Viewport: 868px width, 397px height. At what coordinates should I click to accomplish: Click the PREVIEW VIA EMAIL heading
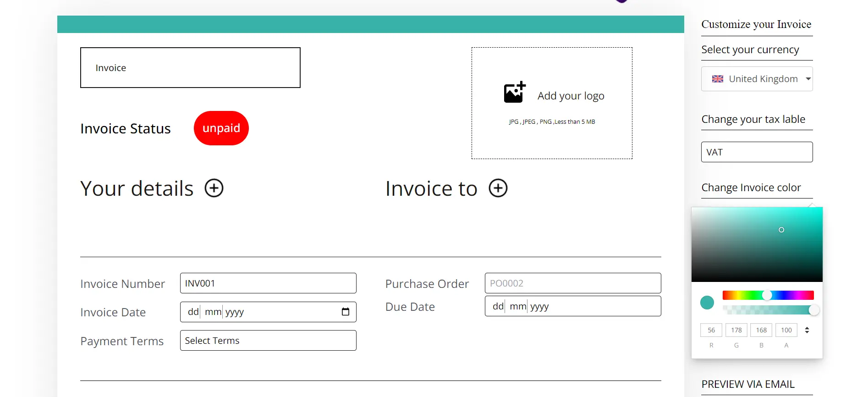748,384
